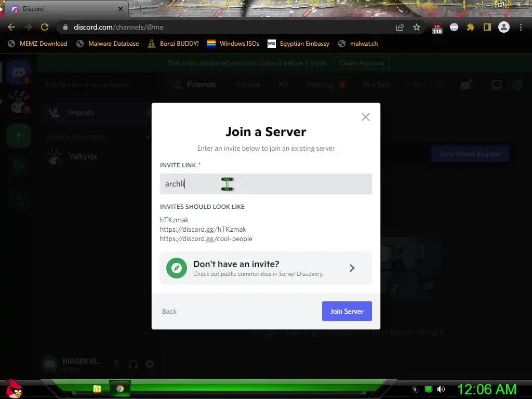Select Friends in the left sidebar

click(x=97, y=113)
